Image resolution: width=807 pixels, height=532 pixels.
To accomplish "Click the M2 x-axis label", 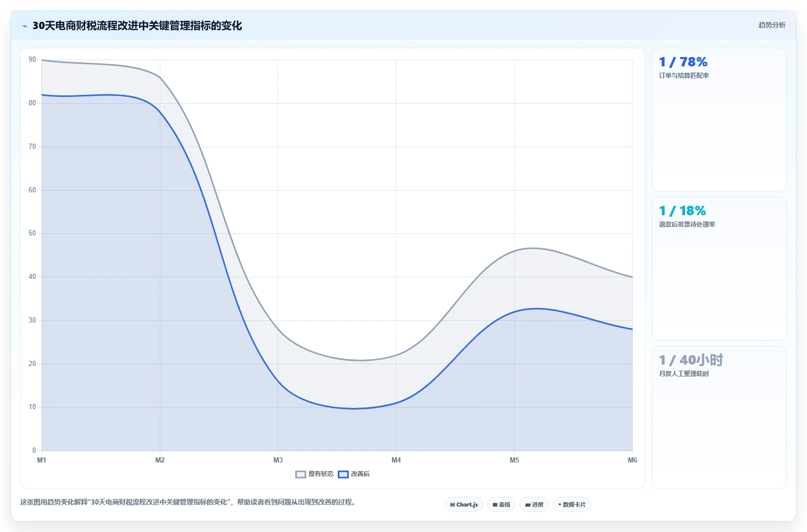I will click(160, 460).
